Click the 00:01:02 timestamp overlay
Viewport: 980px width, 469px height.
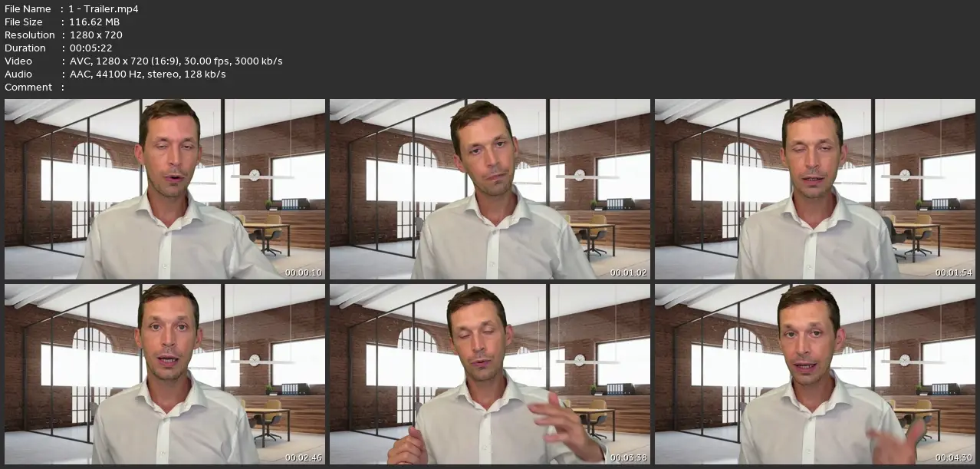[x=629, y=272]
